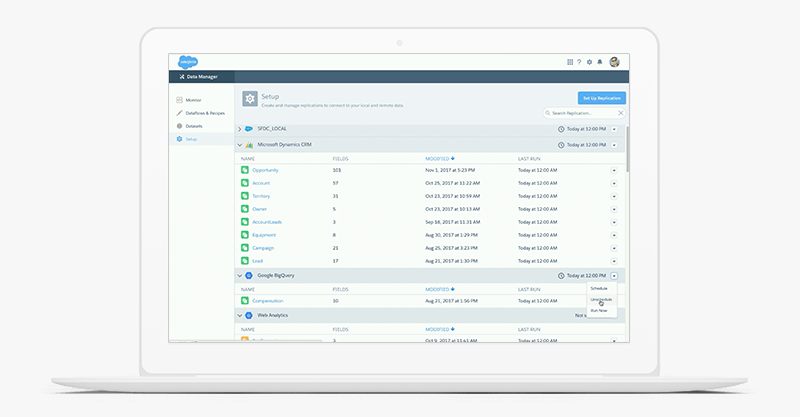
Task: Choose Unschedule in the dropdown menu
Action: tap(601, 300)
